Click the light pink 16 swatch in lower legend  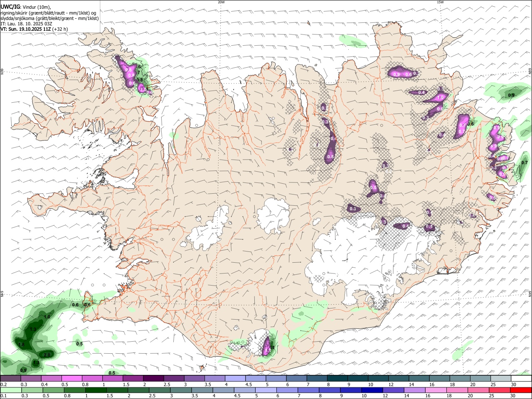(x=435, y=390)
